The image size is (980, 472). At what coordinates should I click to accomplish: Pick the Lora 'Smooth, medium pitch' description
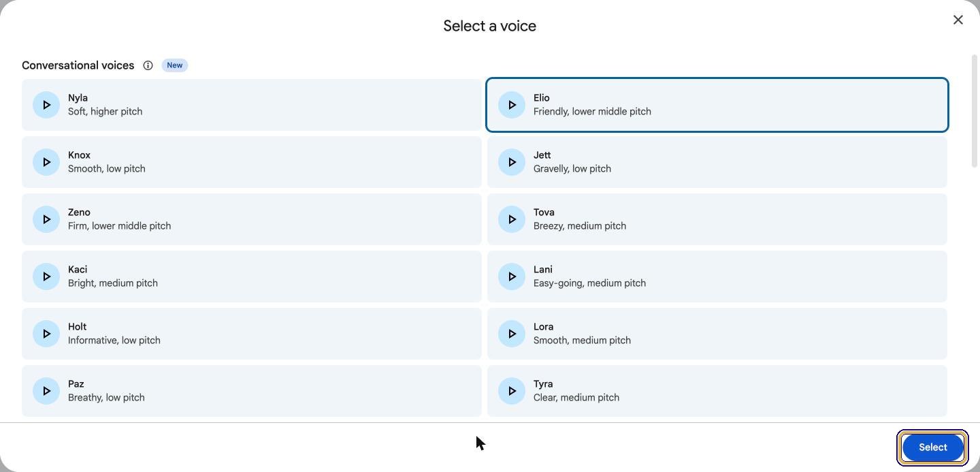[582, 341]
